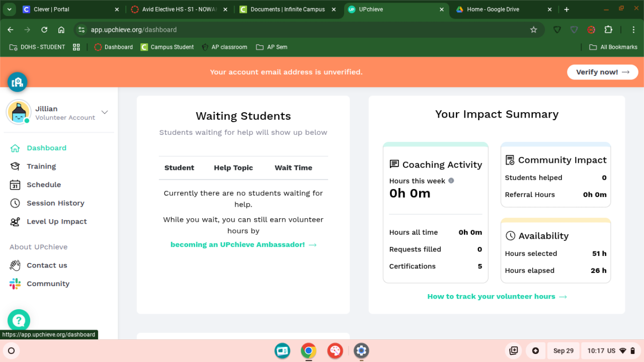Go back to previous page
The width and height of the screenshot is (644, 362).
[11, 30]
